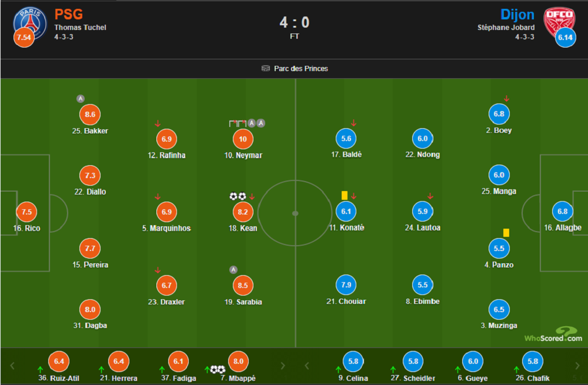Open the PSG team name link
Image resolution: width=588 pixels, height=385 pixels.
point(68,14)
